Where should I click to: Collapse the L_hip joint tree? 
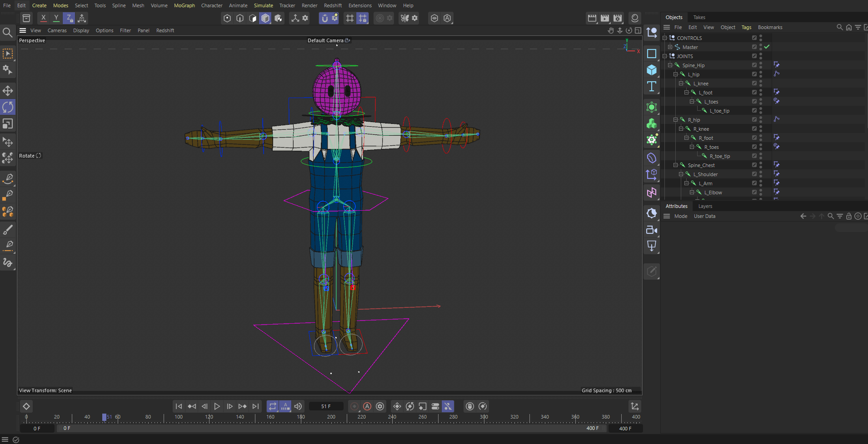675,74
